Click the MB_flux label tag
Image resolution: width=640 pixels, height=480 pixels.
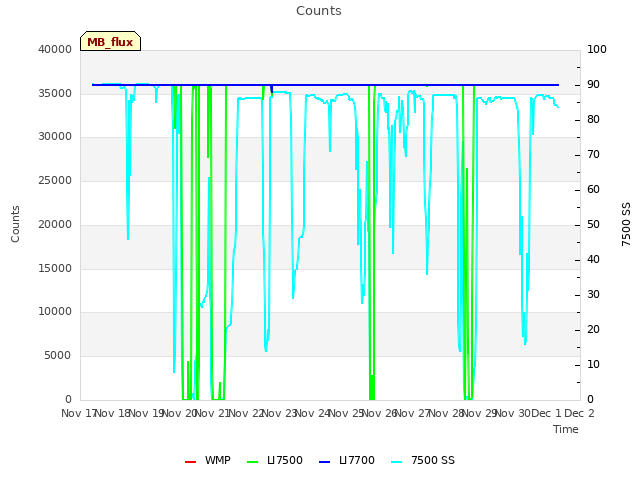110,41
